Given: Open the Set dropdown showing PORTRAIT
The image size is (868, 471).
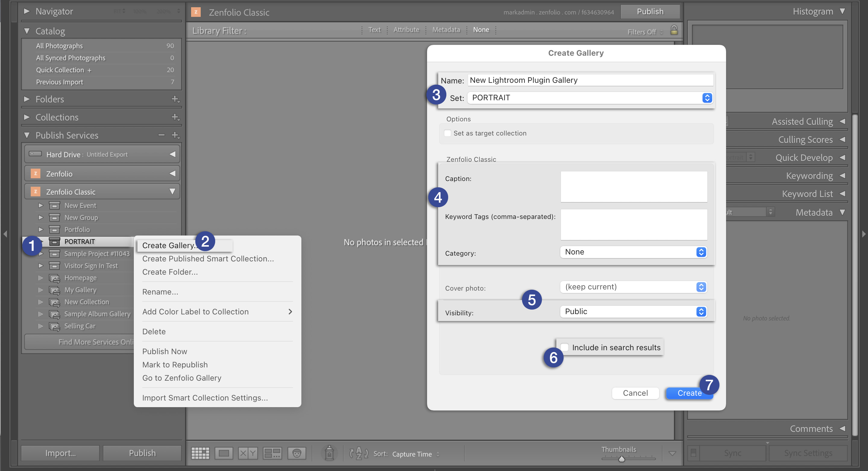Looking at the screenshot, I should [x=590, y=98].
